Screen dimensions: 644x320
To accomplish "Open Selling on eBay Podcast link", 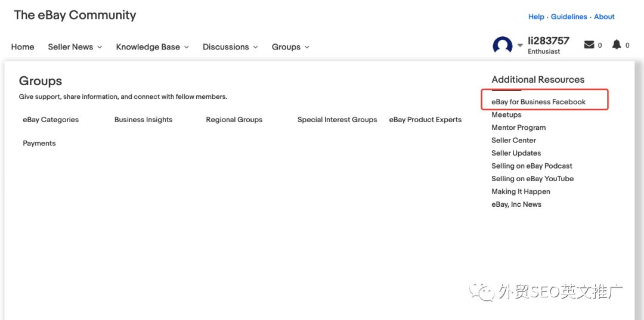I will 532,166.
